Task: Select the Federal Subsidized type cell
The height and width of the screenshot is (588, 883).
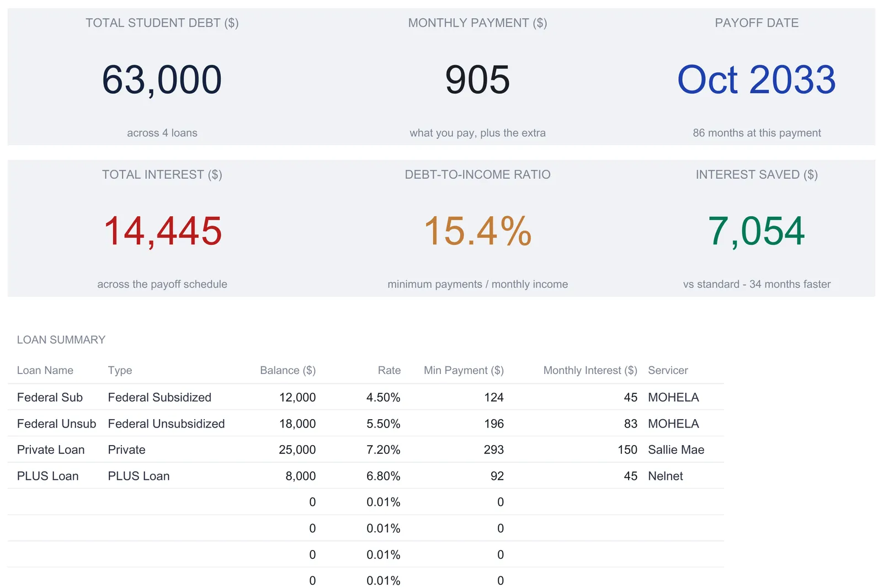Action: (159, 397)
